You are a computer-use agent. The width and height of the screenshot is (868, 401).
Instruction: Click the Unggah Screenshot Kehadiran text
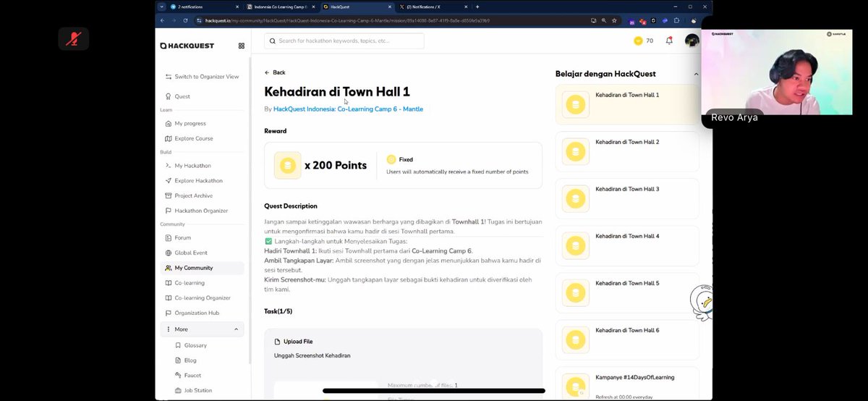(312, 355)
